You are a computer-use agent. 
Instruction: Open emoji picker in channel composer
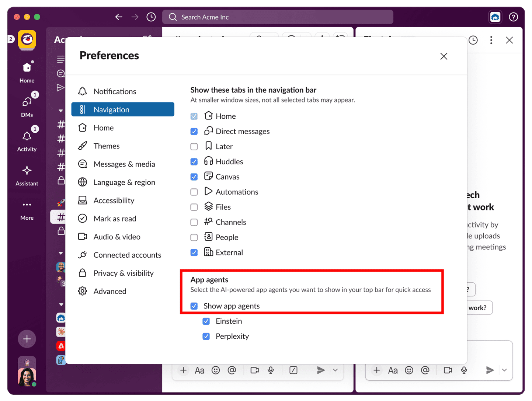216,370
